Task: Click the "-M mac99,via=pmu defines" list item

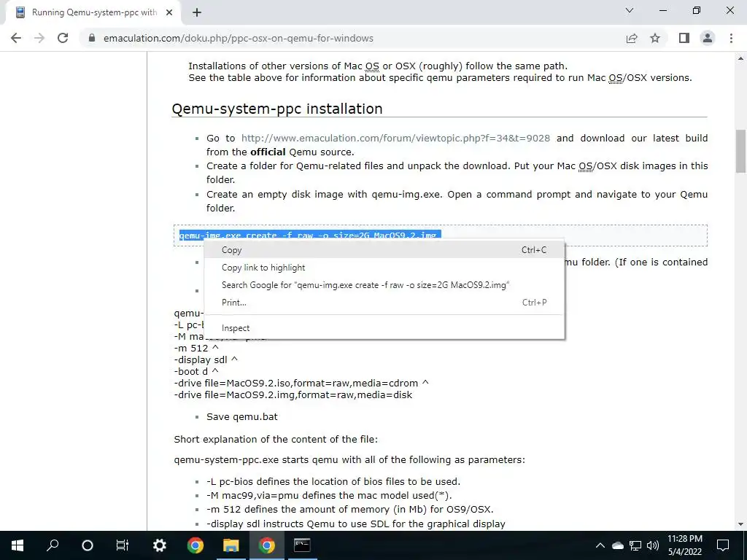Action: [x=329, y=495]
